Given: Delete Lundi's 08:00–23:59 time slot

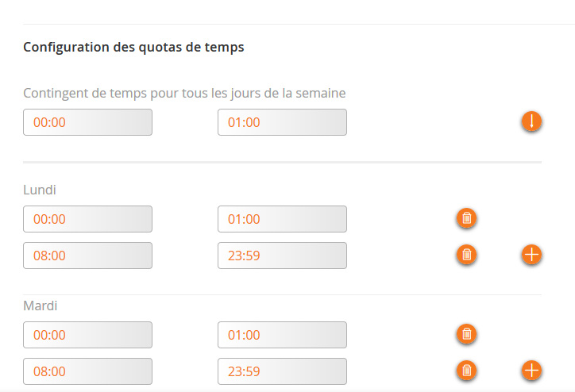Looking at the screenshot, I should [467, 255].
